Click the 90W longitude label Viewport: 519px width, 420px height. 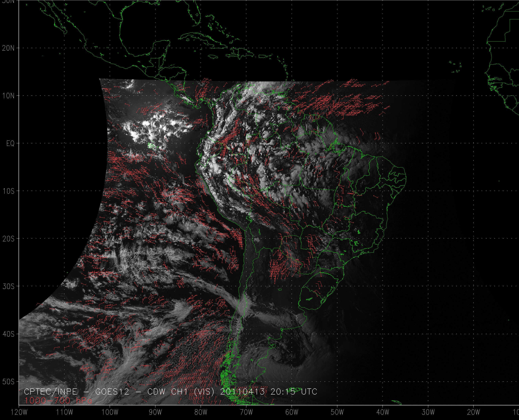click(155, 412)
